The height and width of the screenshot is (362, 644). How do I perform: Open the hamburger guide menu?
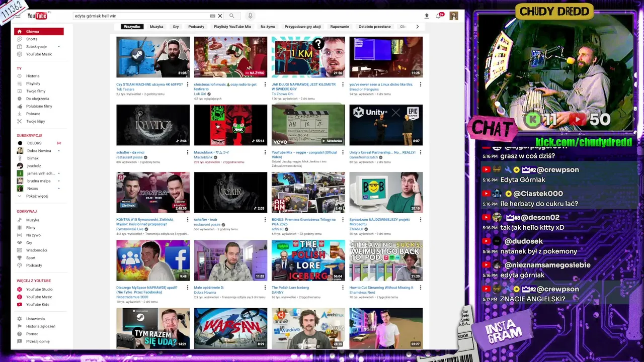coord(18,16)
